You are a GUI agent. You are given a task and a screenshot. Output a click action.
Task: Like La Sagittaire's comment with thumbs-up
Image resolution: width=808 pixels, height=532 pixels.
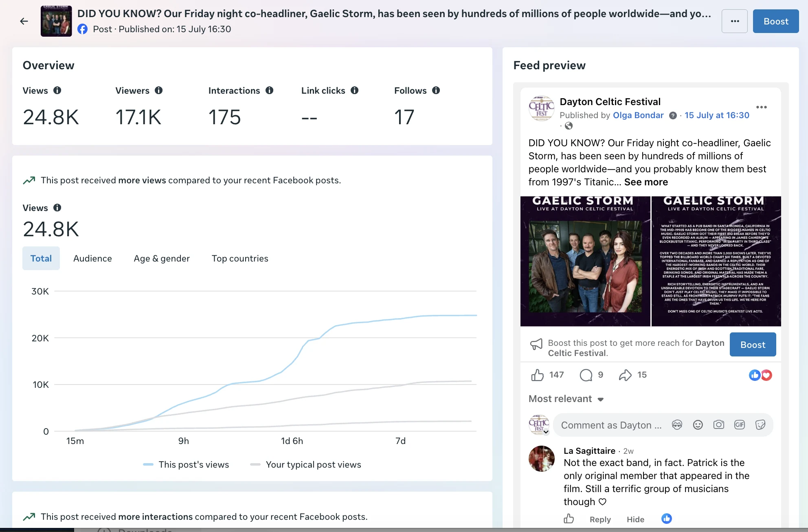point(569,519)
